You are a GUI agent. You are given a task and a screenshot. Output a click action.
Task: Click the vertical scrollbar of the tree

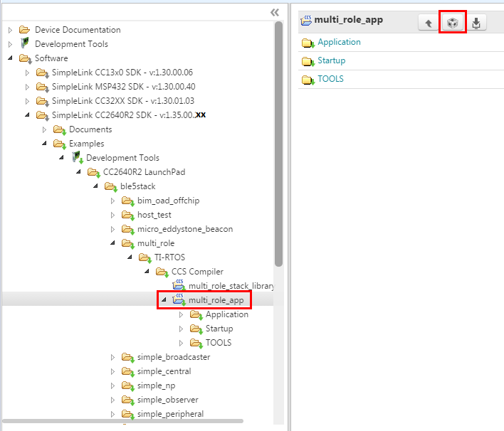(x=278, y=142)
